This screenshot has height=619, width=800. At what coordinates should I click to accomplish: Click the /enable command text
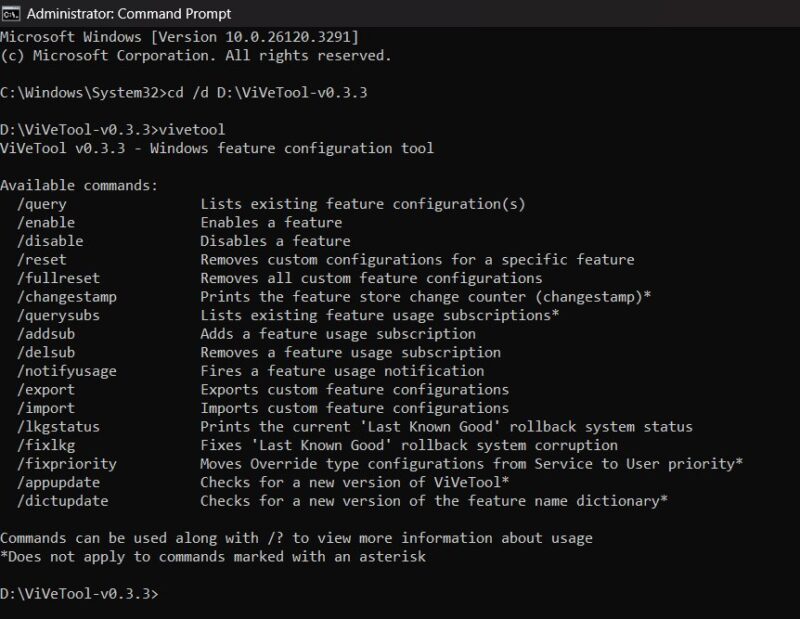45,222
